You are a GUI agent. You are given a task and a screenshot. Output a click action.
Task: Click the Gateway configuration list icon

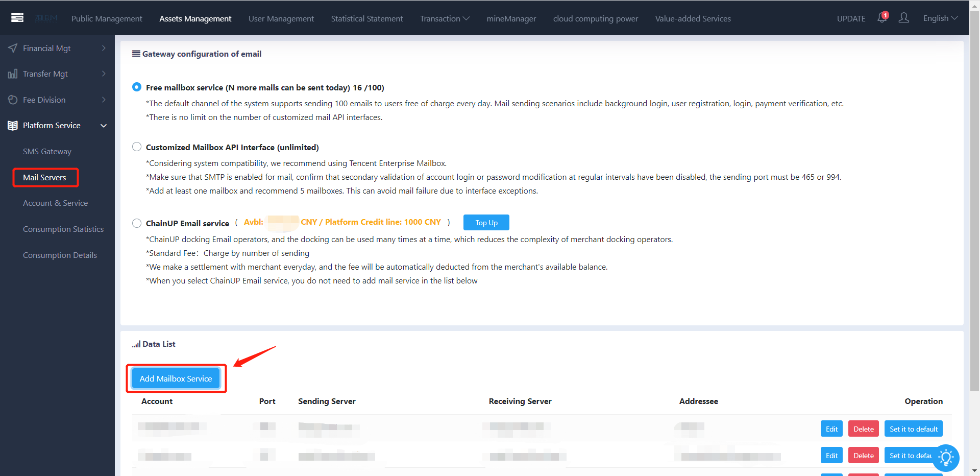point(136,54)
